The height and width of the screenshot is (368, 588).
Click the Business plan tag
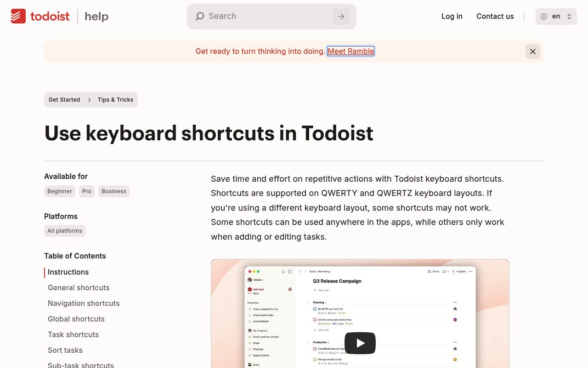(x=114, y=191)
